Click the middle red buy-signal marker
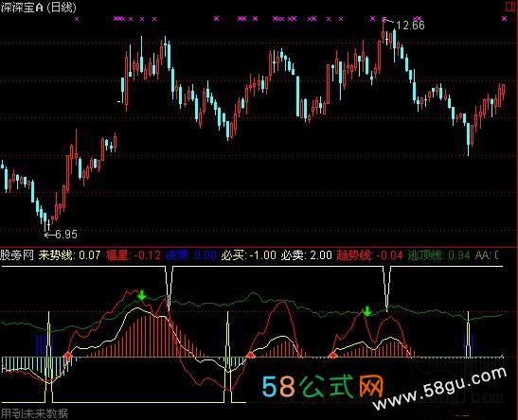Viewport: 518px width, 420px height. tap(250, 356)
